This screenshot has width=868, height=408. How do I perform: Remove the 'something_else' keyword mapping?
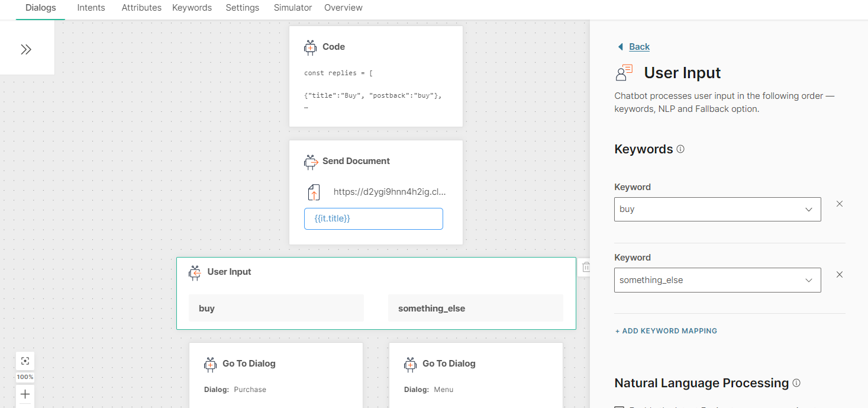(839, 275)
